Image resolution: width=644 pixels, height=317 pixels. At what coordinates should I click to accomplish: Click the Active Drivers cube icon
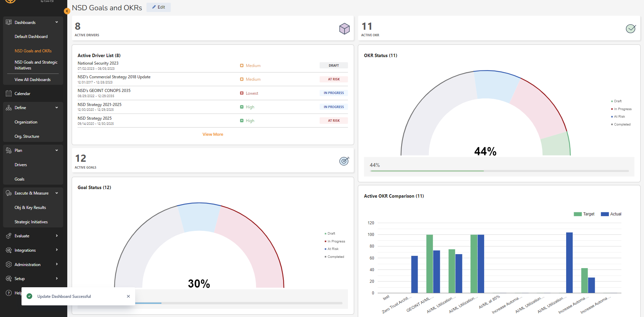(345, 29)
